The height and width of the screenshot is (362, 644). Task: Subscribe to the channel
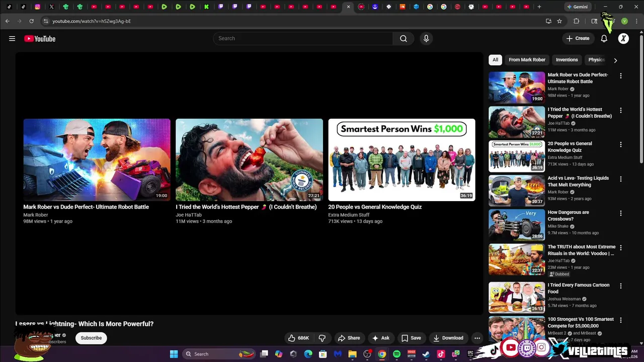click(91, 338)
